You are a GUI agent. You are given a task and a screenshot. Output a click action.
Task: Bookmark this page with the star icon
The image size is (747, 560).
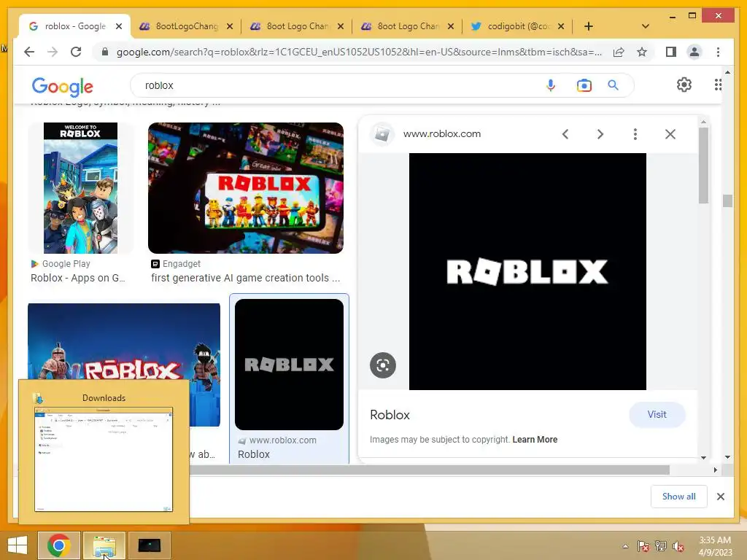coord(642,52)
